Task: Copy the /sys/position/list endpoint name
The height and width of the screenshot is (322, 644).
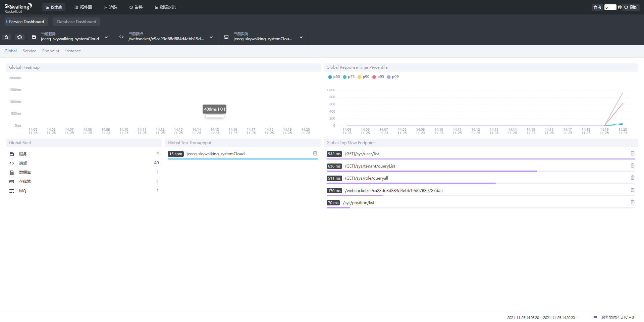Action: click(x=632, y=202)
